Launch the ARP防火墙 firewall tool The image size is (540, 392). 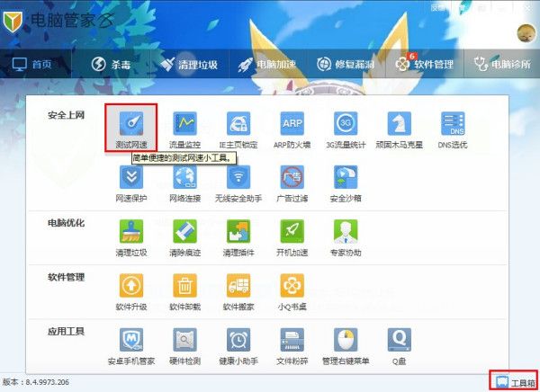(292, 130)
